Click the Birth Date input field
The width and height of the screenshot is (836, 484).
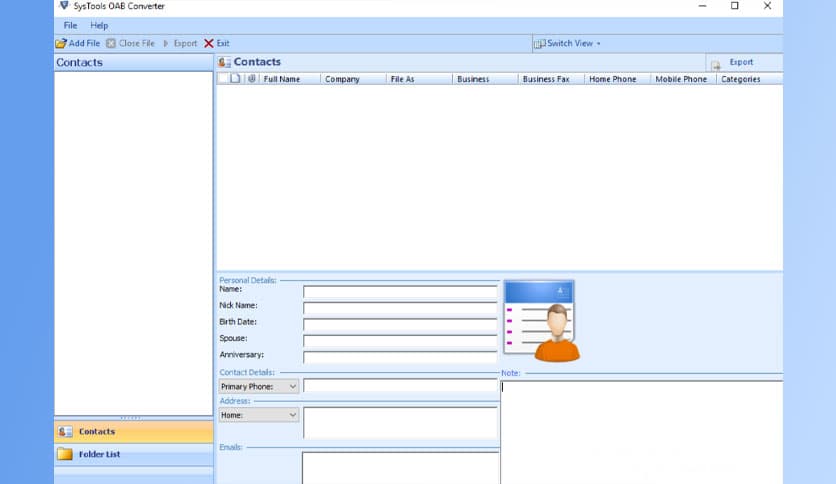400,325
